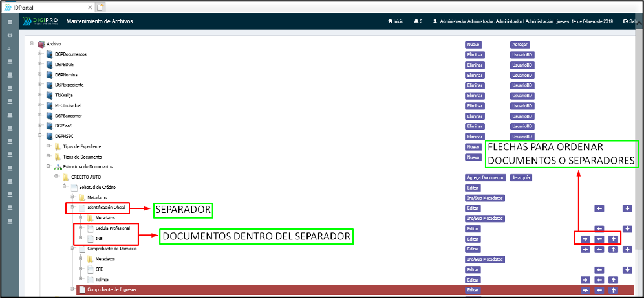
Task: Click the right arrow on the INE row
Action: click(x=585, y=239)
